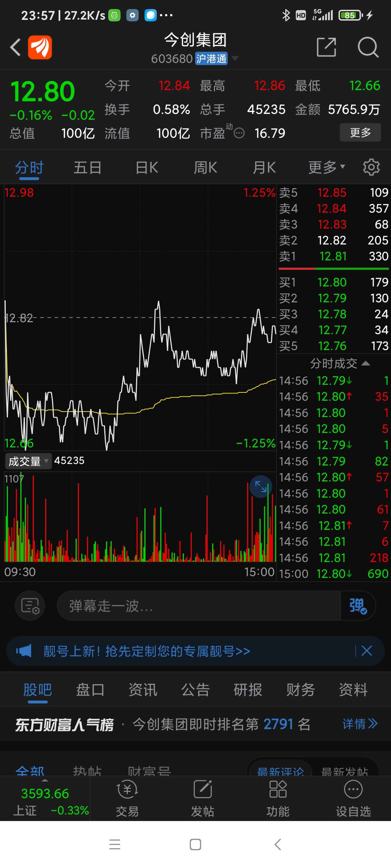The image size is (391, 868).
Task: Tap the volume bar chart area
Action: pos(140,517)
